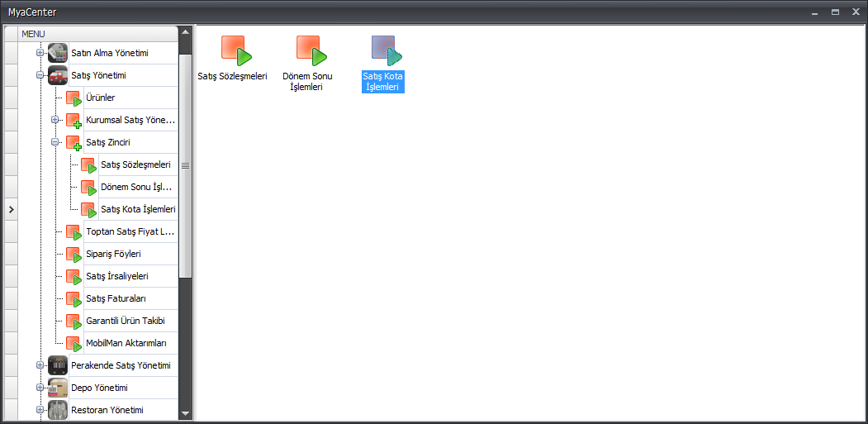Open selected Satış Kota İşlemleri large icon
This screenshot has width=868, height=424.
pos(387,50)
